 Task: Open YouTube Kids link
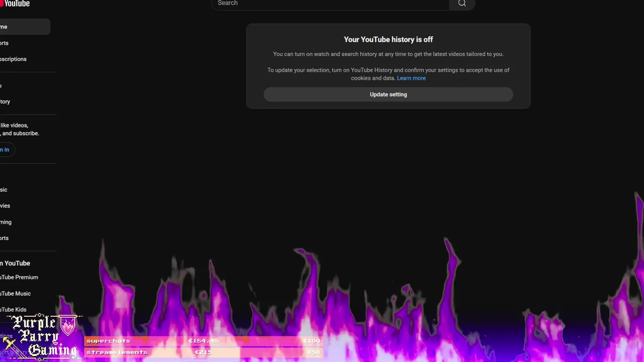click(25, 310)
